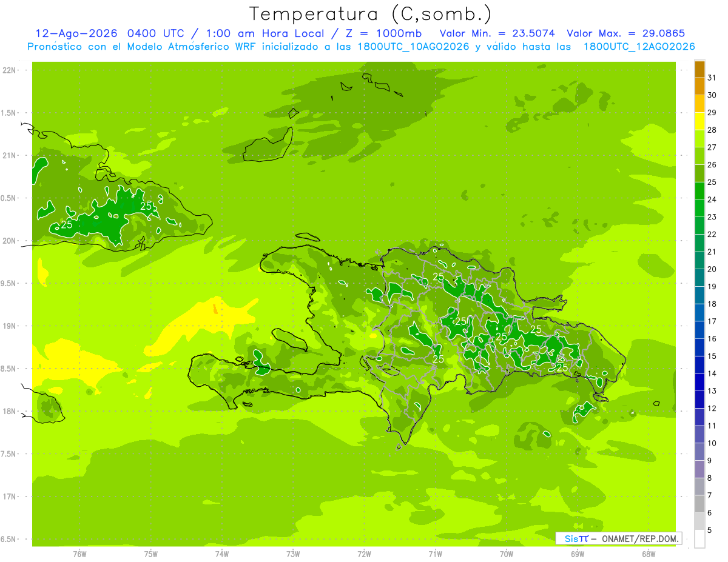
Task: Click the 'Temperatura (C,somb.)' map title
Action: pyautogui.click(x=370, y=14)
